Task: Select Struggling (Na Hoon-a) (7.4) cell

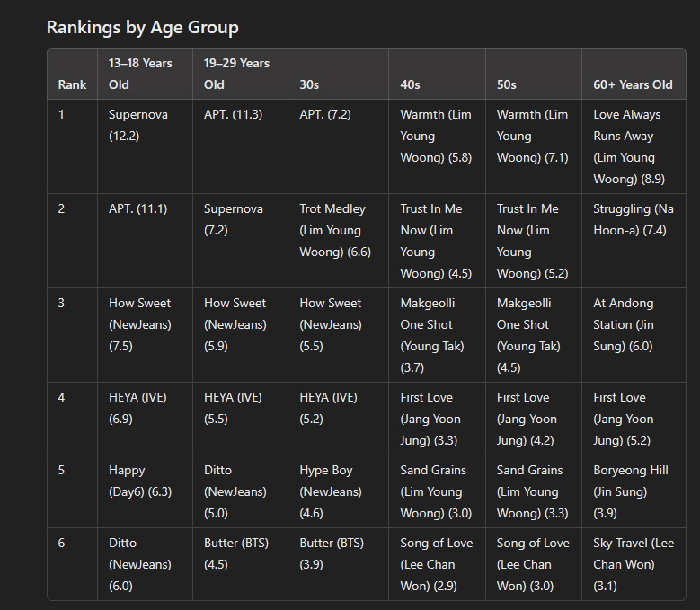Action: click(634, 241)
